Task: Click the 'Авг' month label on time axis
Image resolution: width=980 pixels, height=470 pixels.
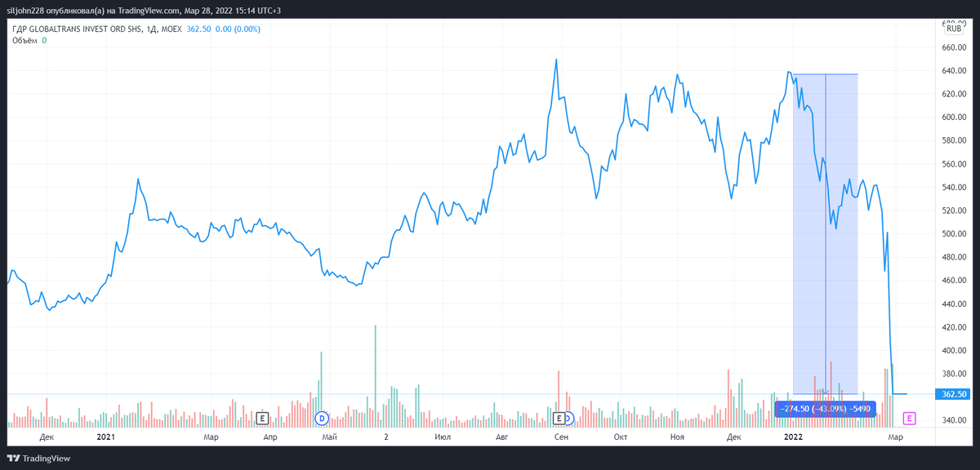Action: tap(502, 438)
